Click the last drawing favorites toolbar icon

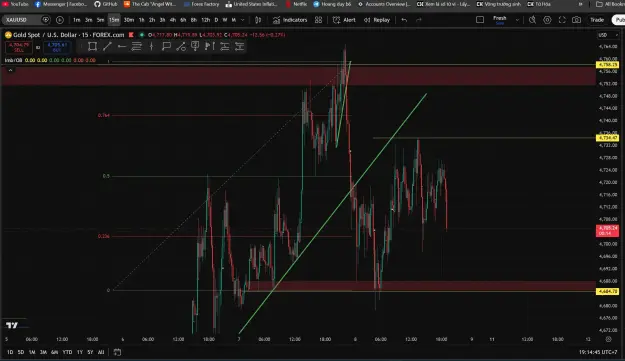point(239,47)
